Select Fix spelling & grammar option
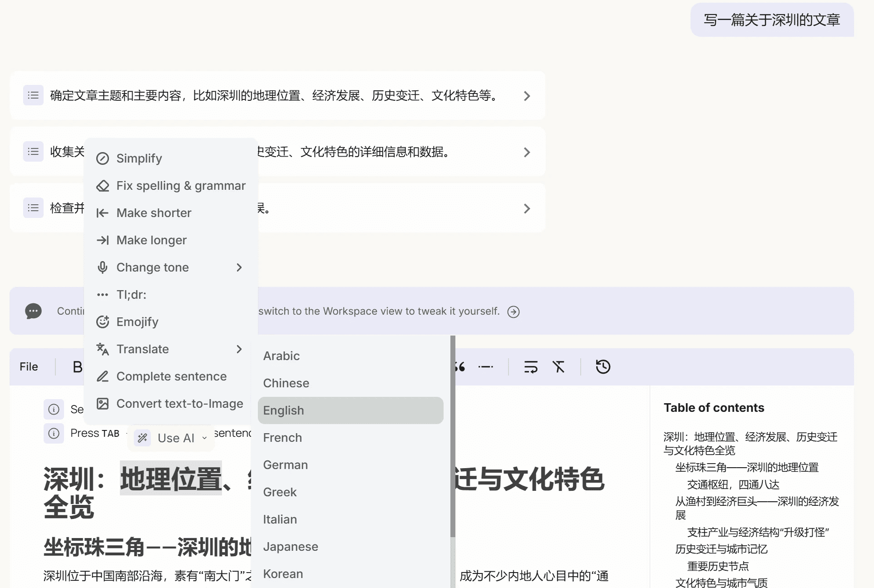This screenshot has height=588, width=874. pyautogui.click(x=180, y=186)
